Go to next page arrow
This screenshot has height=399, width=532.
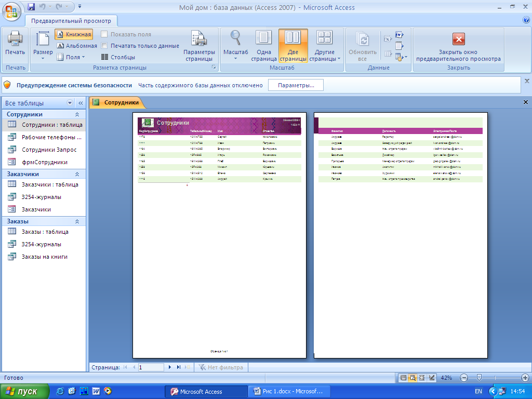coord(170,367)
